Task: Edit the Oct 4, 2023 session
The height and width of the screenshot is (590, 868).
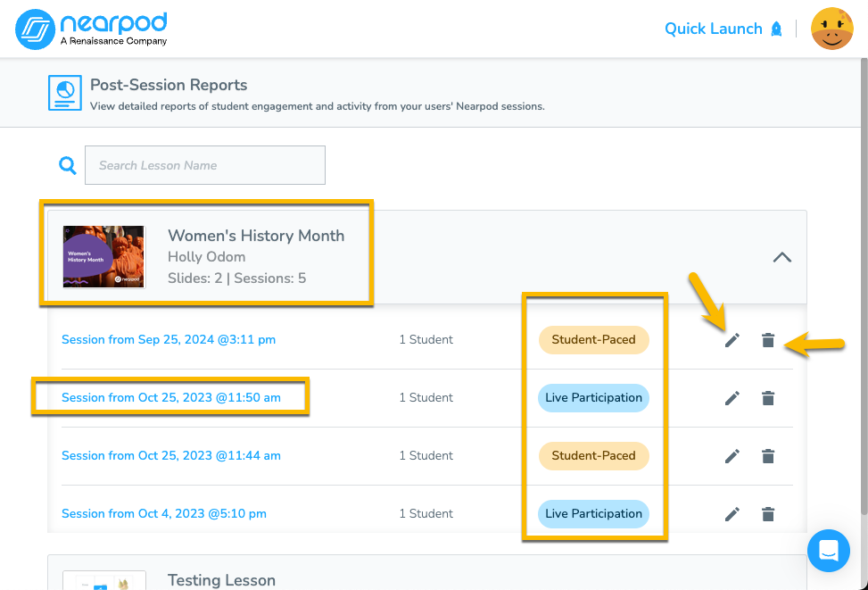Action: [x=732, y=514]
